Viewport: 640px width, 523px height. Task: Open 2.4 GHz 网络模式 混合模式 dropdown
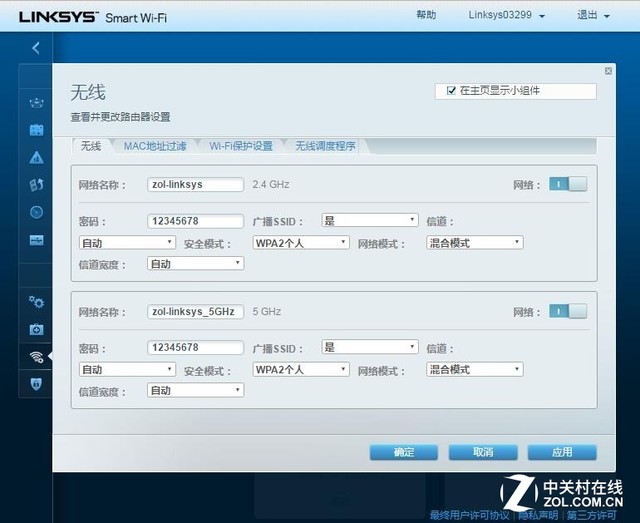(475, 243)
